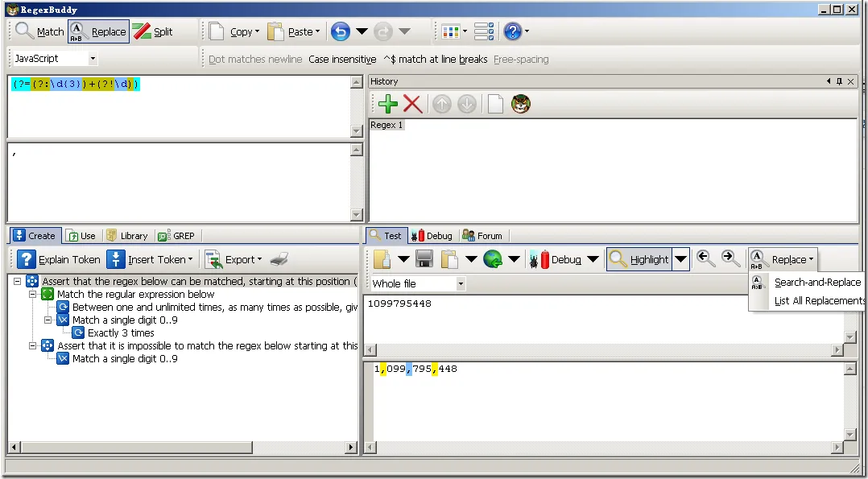This screenshot has width=868, height=479.
Task: Click the History blank page icon
Action: [x=495, y=104]
